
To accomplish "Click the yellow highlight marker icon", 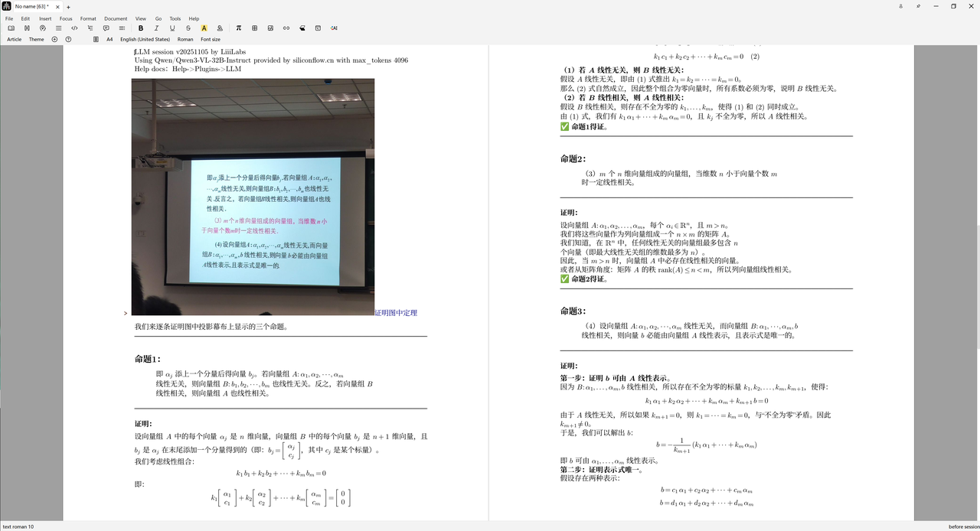I will point(204,28).
